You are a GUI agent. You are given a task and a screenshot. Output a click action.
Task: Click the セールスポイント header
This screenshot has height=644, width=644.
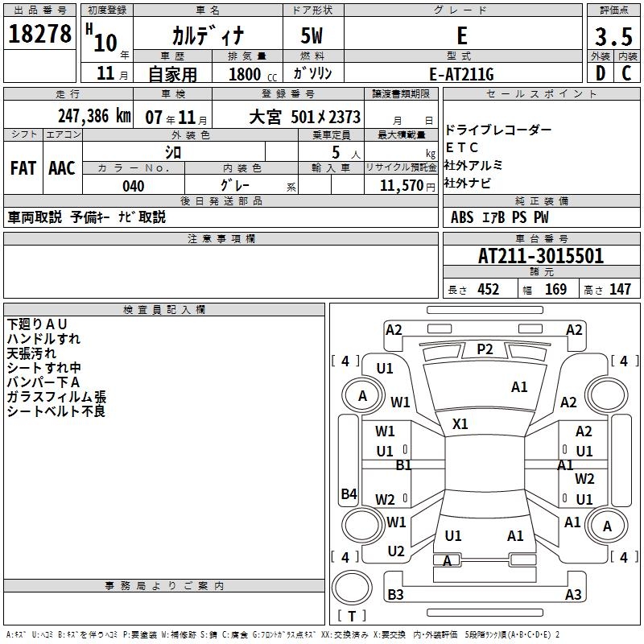click(541, 93)
